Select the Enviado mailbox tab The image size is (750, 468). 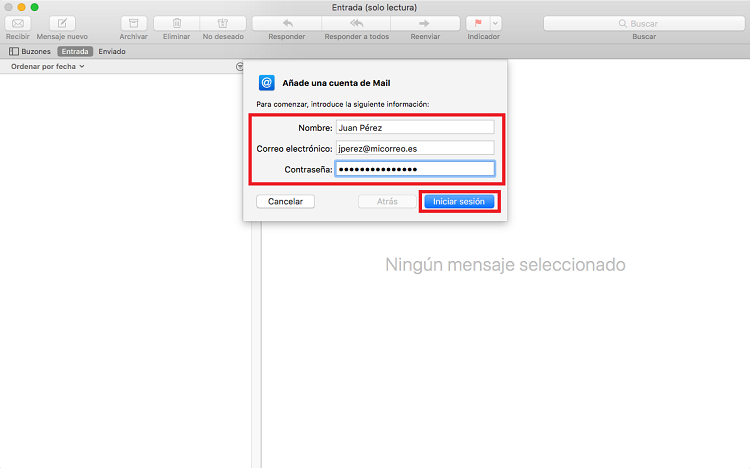[x=112, y=51]
